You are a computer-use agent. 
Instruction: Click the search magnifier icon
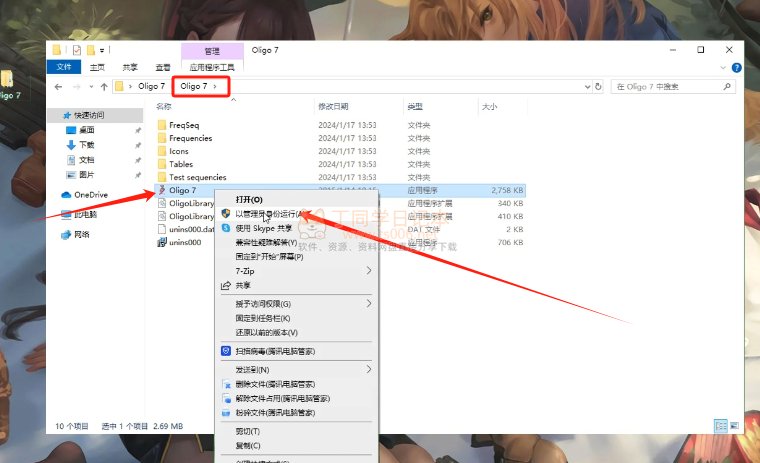(727, 86)
